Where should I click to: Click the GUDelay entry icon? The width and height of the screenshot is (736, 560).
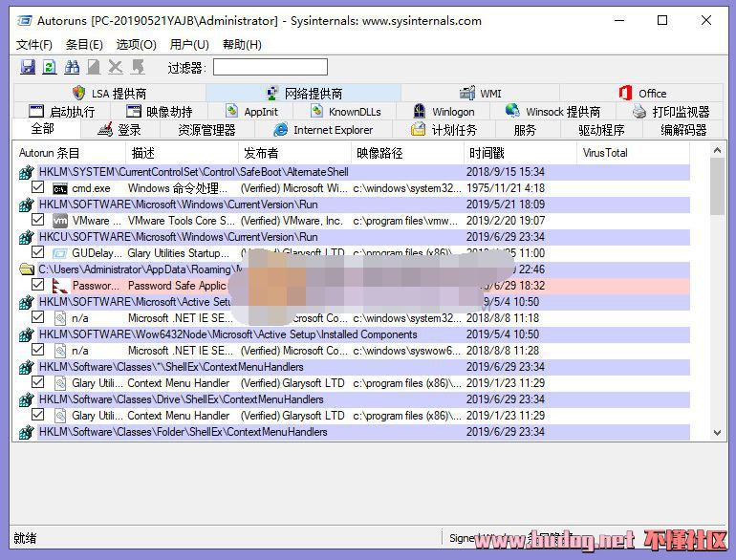coord(59,253)
